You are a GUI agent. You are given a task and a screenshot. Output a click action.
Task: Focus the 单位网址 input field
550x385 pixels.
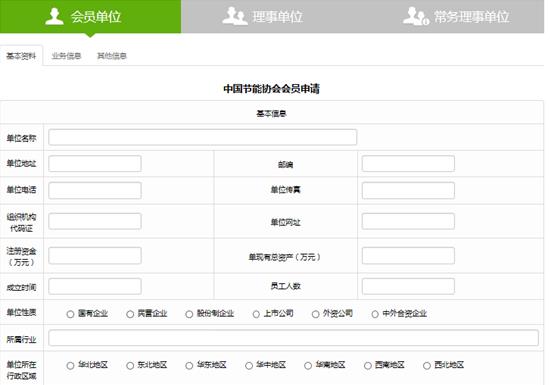pos(408,222)
